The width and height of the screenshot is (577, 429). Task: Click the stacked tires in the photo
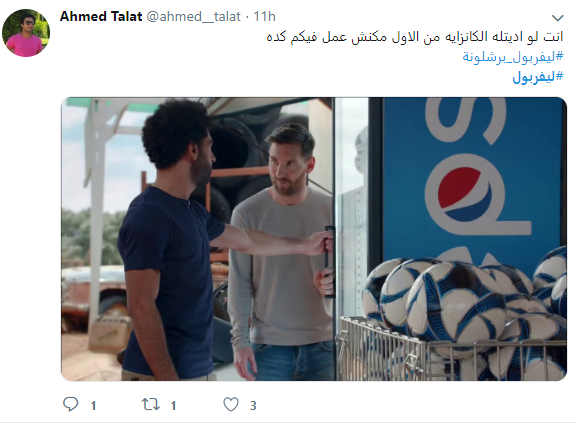click(x=239, y=162)
